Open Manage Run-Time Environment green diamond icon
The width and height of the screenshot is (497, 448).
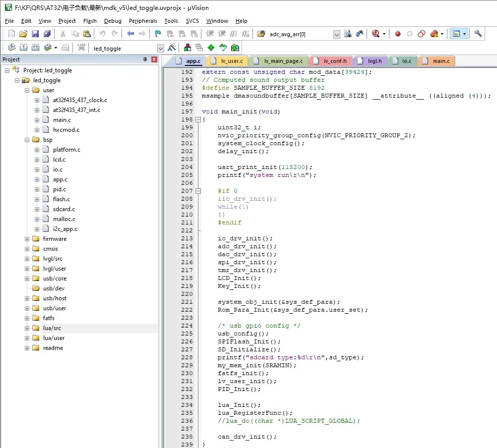211,48
